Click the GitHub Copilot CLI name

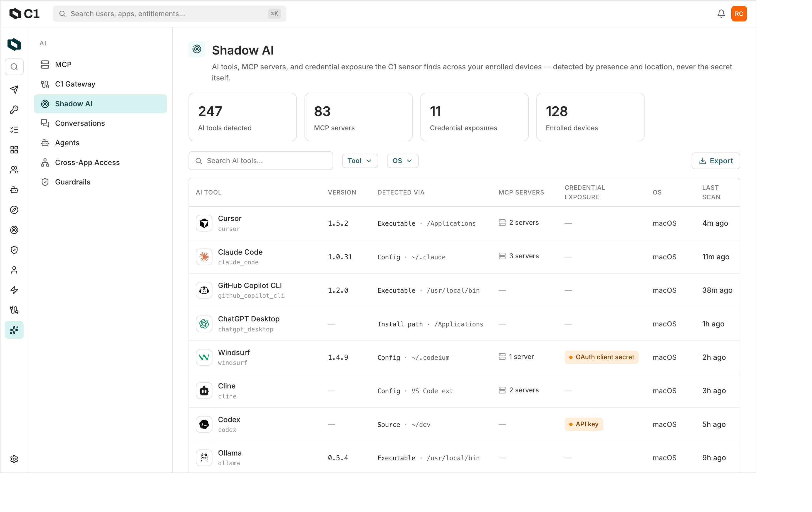click(250, 285)
